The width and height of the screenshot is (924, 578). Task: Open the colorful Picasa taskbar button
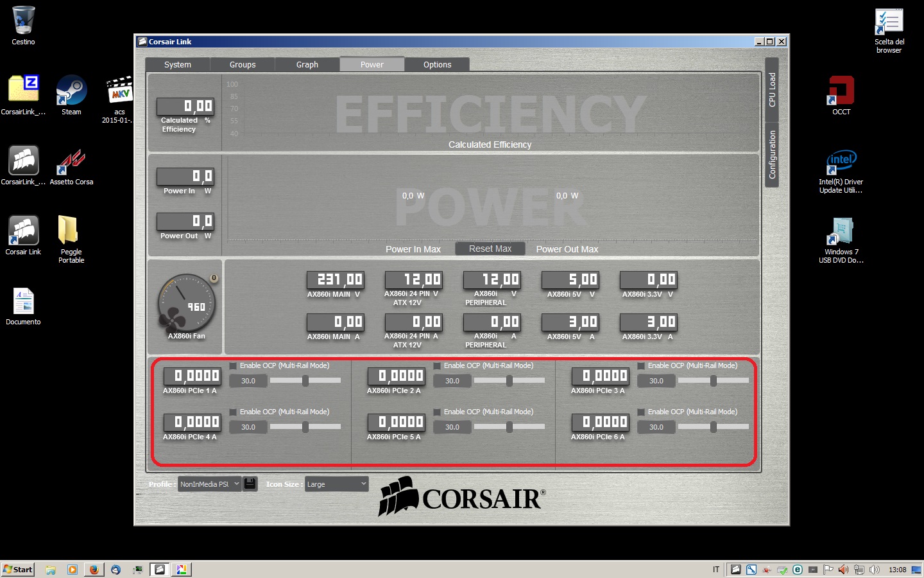[x=182, y=570]
